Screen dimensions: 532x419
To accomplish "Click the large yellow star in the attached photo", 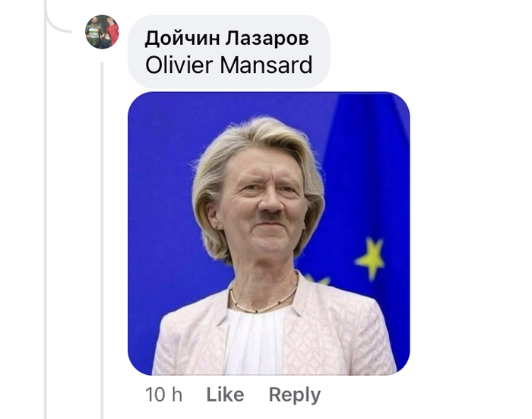I will point(370,258).
